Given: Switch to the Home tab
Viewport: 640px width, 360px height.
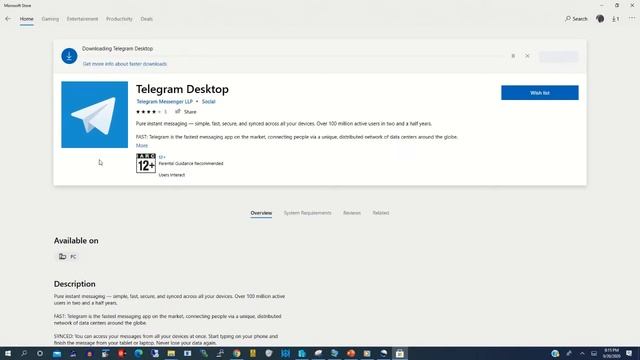Looking at the screenshot, I should tap(27, 19).
